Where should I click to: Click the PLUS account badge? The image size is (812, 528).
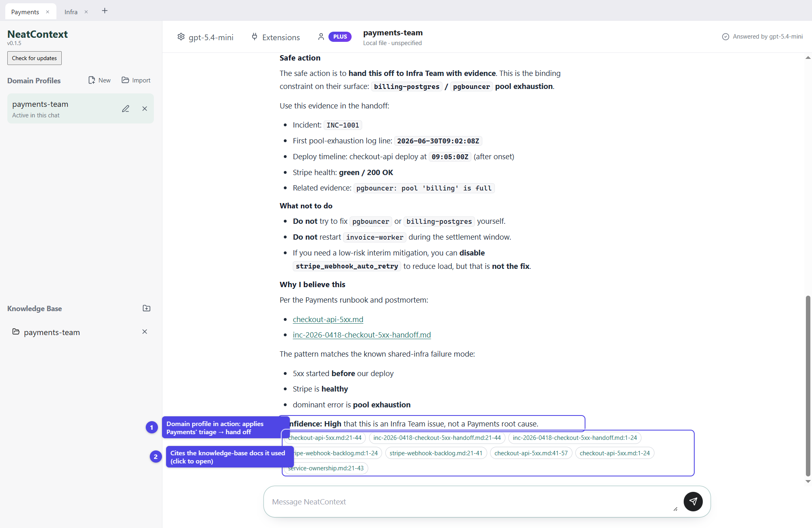[x=340, y=37]
